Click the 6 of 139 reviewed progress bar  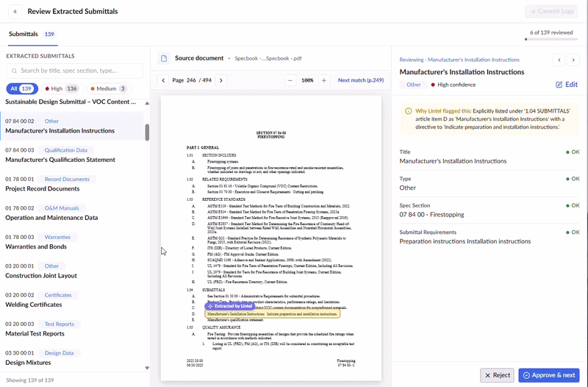(x=551, y=39)
